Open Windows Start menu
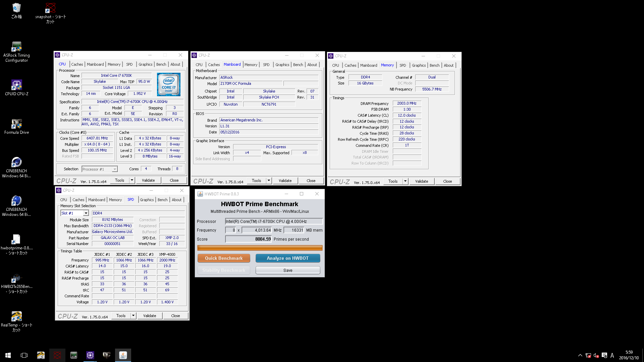Screen dimensions: 644x362 click(x=8, y=355)
